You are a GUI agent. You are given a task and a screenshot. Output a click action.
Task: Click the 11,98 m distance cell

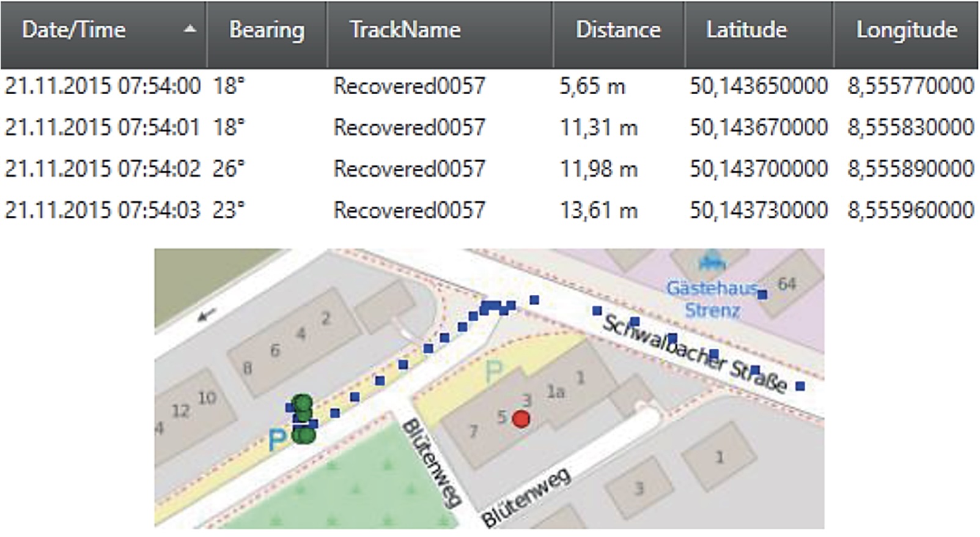click(x=599, y=169)
